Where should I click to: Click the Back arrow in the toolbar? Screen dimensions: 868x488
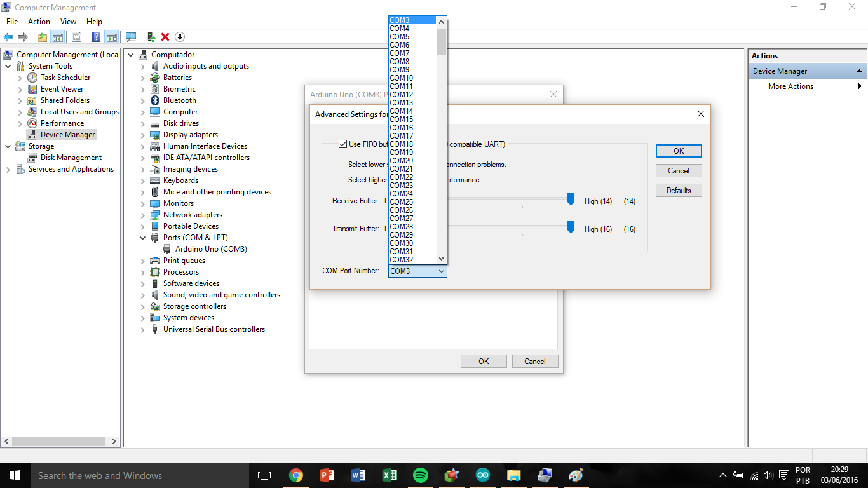click(x=8, y=37)
